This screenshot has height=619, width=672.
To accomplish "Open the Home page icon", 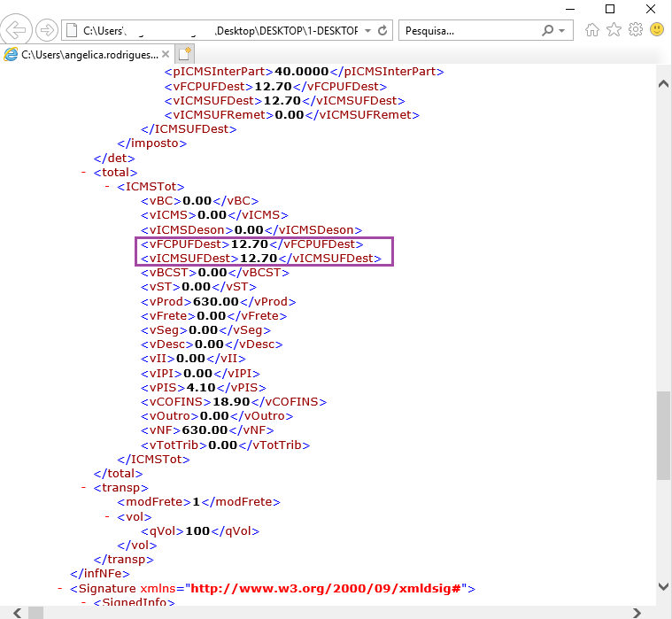I will [591, 30].
